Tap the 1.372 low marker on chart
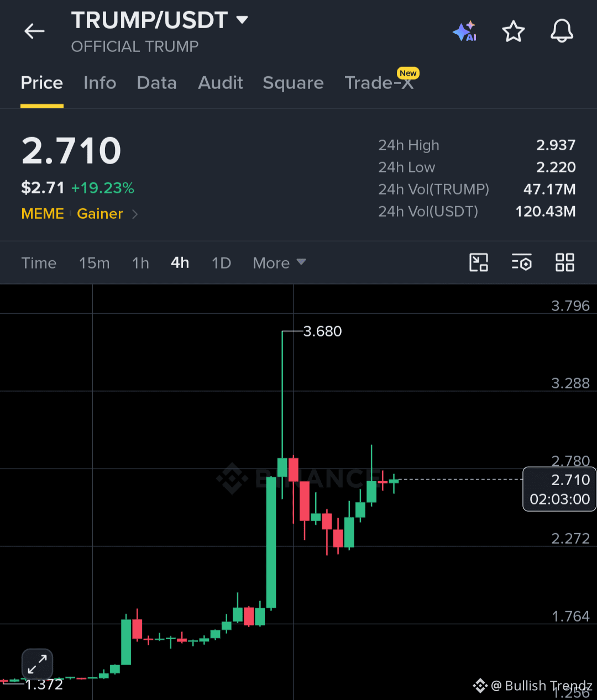 pos(44,685)
